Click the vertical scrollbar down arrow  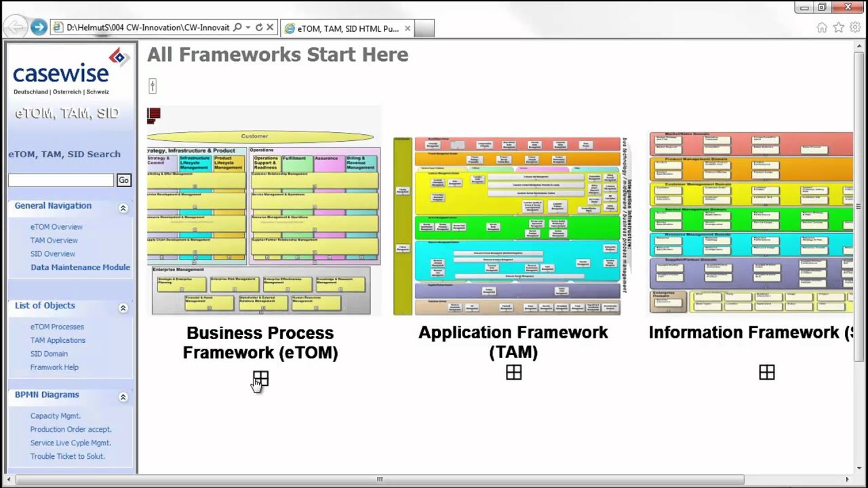[x=860, y=468]
